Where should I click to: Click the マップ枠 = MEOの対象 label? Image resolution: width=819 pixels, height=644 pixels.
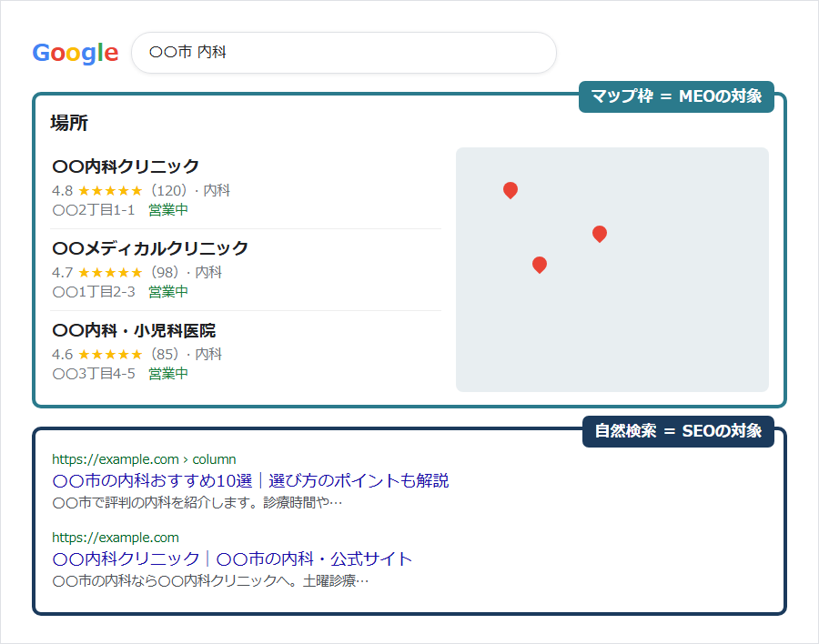676,96
